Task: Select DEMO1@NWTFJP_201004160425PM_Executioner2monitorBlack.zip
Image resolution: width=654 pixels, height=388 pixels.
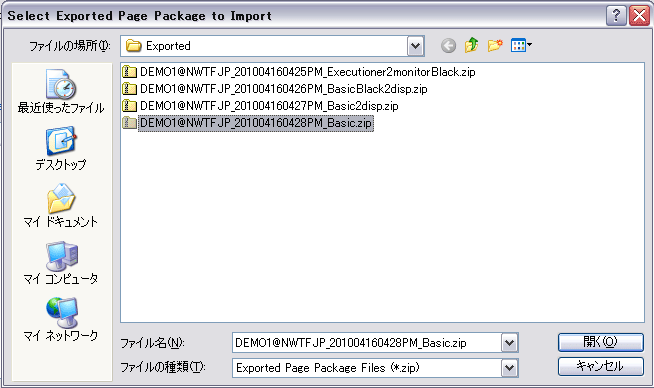Action: coord(307,72)
